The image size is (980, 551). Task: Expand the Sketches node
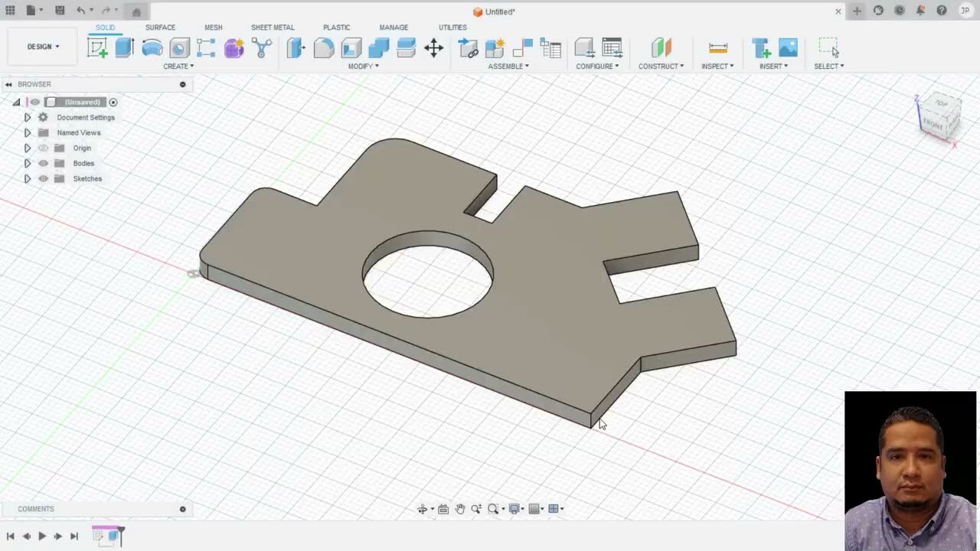[x=27, y=178]
